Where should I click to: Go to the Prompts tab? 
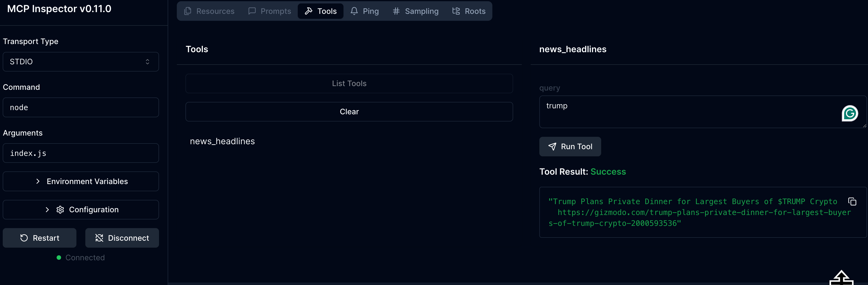[x=270, y=11]
